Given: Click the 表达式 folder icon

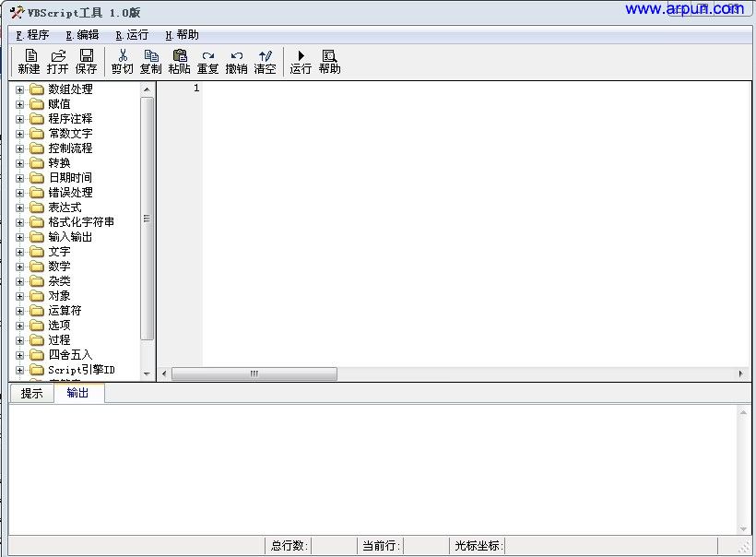Looking at the screenshot, I should pyautogui.click(x=37, y=207).
